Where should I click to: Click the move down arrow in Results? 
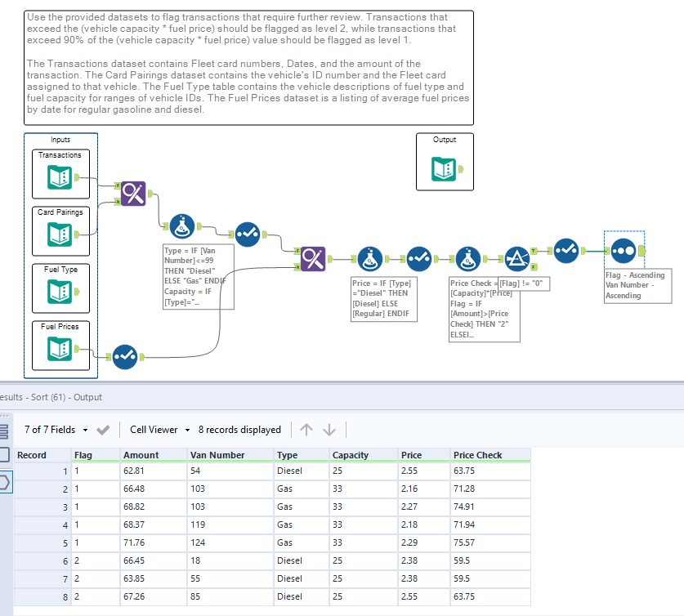329,430
